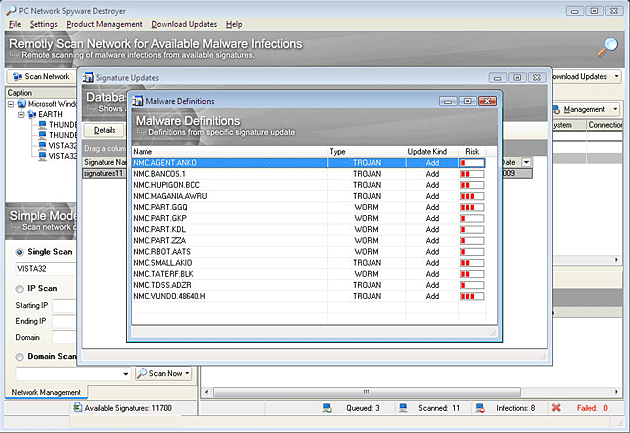
Task: Click the Scan Network button
Action: (x=40, y=76)
